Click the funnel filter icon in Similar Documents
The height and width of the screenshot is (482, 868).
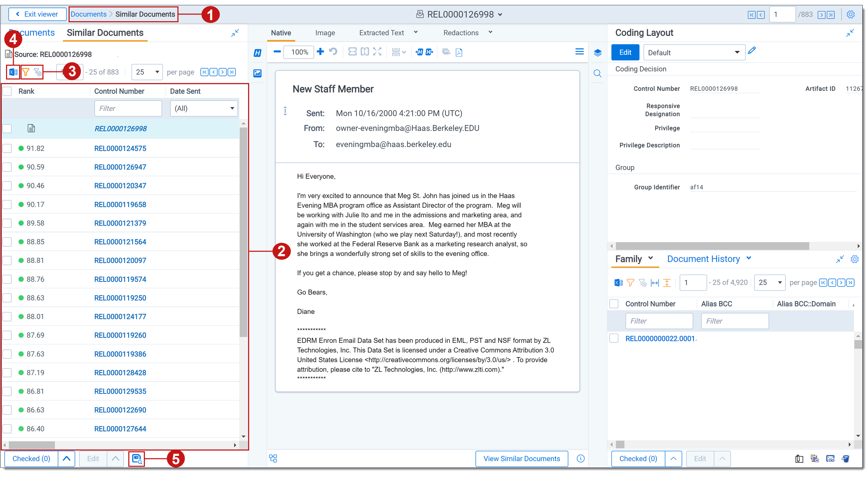26,72
